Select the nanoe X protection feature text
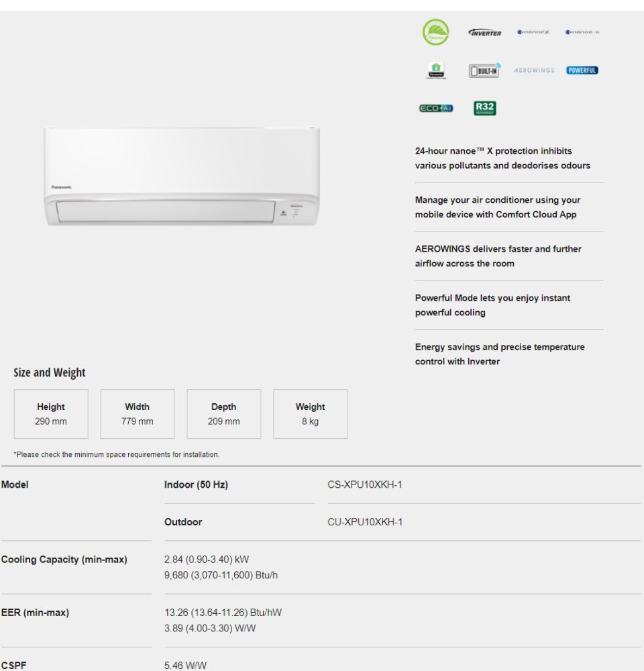This screenshot has height=671, width=644. (502, 158)
